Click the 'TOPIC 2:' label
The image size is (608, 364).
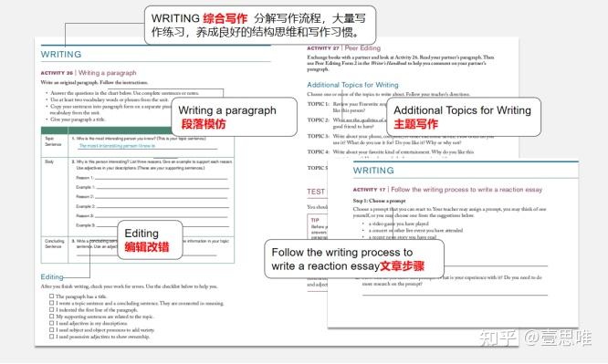click(x=318, y=120)
